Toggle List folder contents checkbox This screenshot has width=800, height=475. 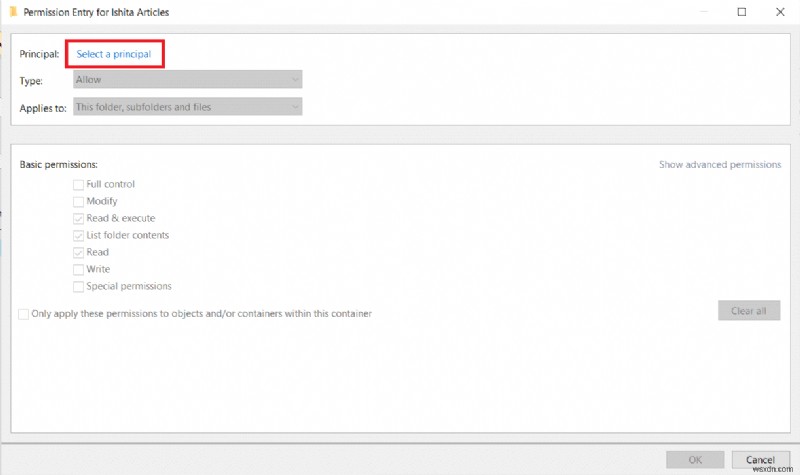tap(78, 235)
